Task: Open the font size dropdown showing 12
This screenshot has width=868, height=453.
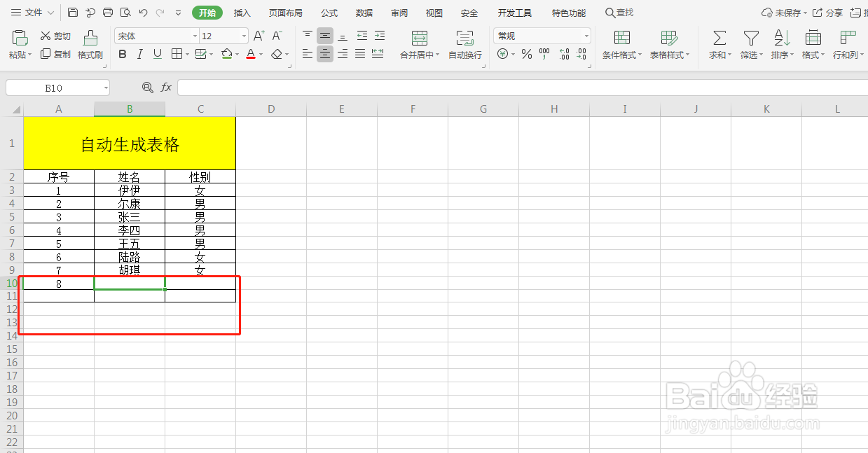Action: pyautogui.click(x=244, y=36)
